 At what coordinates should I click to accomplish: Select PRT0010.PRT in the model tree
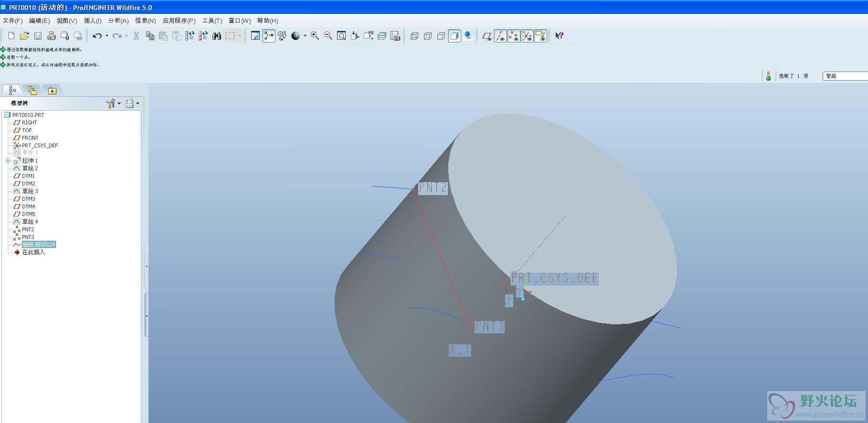click(x=28, y=115)
